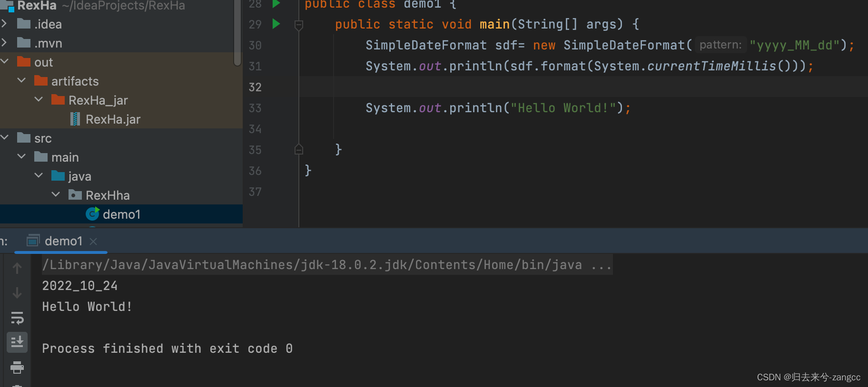Click the src folder icon
Viewport: 868px width, 387px height.
24,137
